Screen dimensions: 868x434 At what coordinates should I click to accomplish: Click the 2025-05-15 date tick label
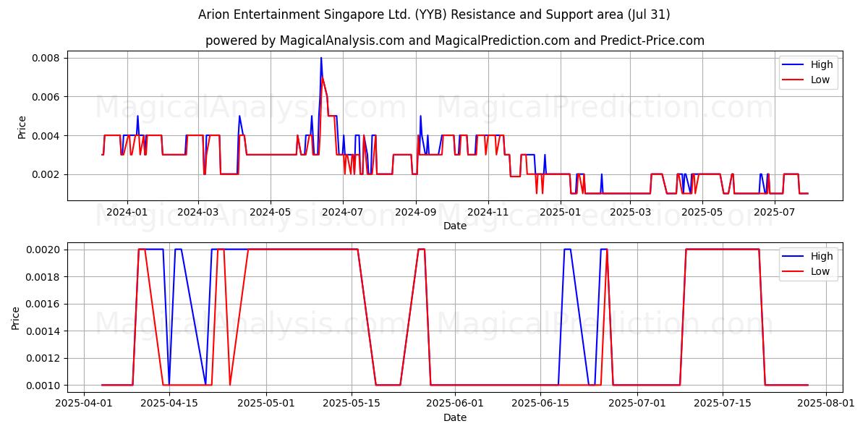pos(351,404)
